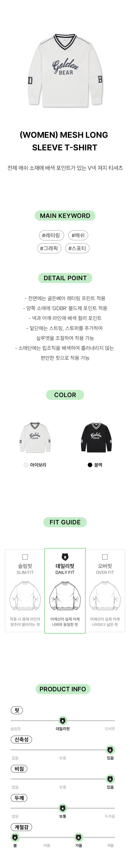Click the bear marker on 핏 slider
The height and width of the screenshot is (868, 130).
click(x=63, y=721)
